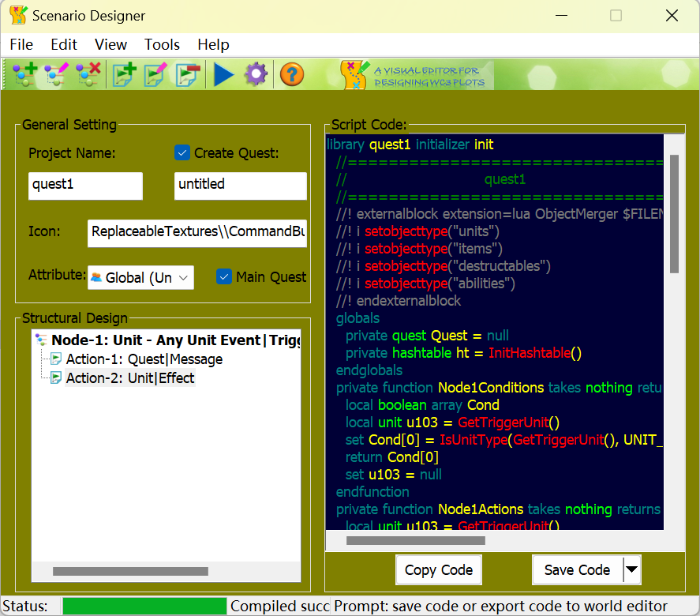
Task: Run compile with the blue play icon
Action: 223,74
